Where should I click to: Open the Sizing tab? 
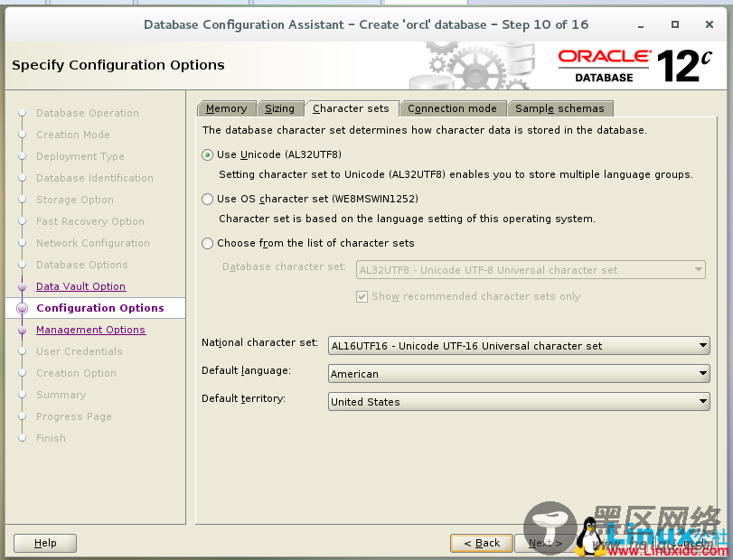(279, 108)
